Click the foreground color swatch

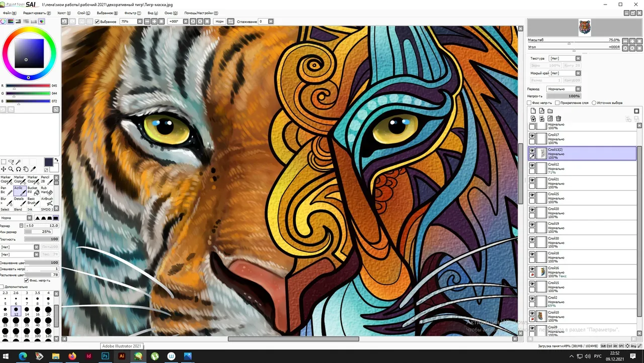48,162
